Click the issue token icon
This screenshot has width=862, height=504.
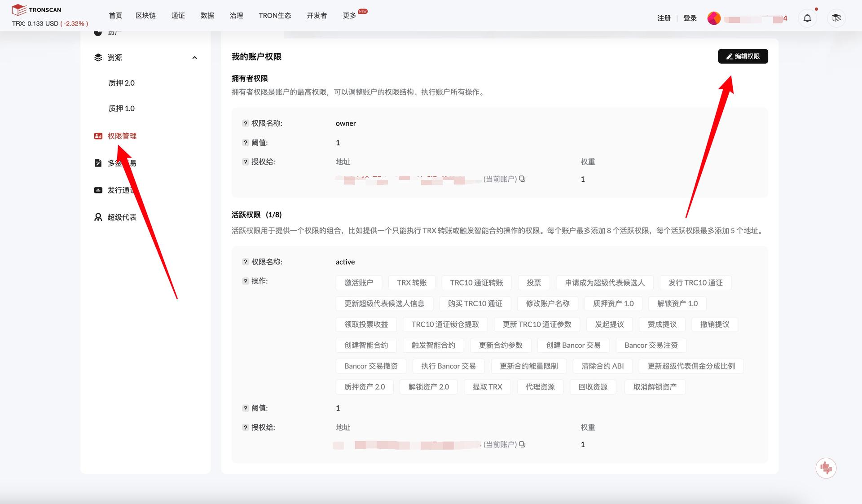click(98, 190)
